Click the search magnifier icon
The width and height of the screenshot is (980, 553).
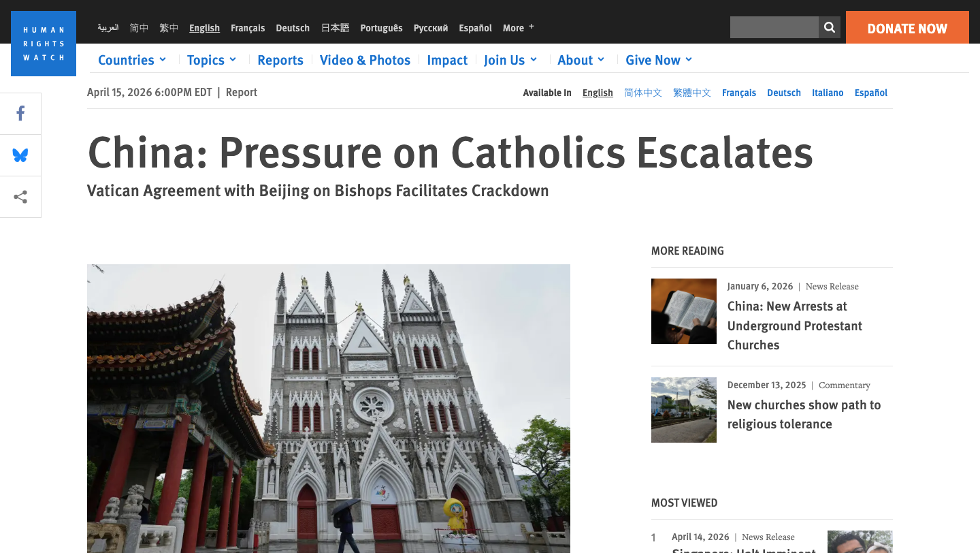(829, 27)
